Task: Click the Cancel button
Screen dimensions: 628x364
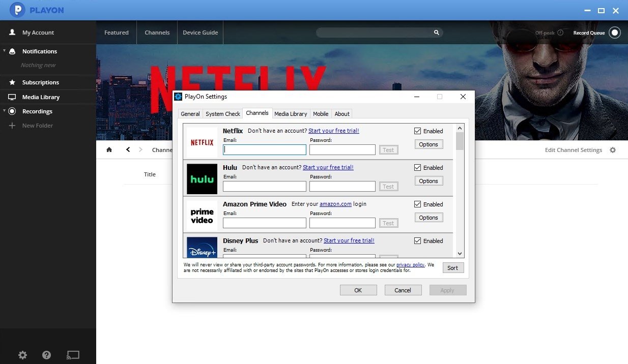Action: coord(403,290)
